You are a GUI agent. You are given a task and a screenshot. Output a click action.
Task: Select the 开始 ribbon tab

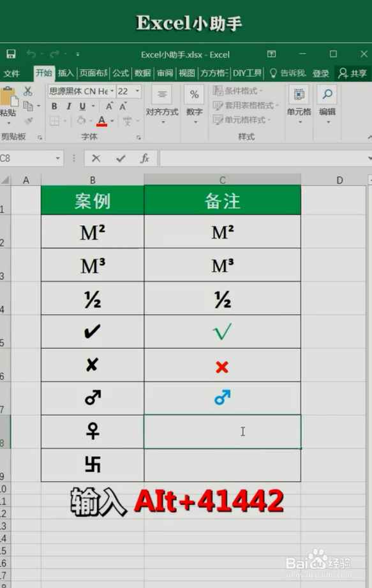click(x=44, y=73)
